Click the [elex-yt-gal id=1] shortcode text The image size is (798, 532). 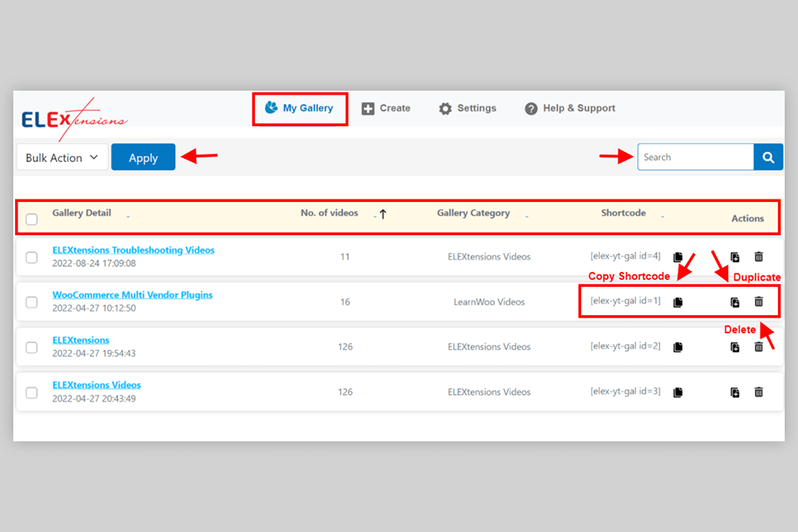click(x=625, y=301)
